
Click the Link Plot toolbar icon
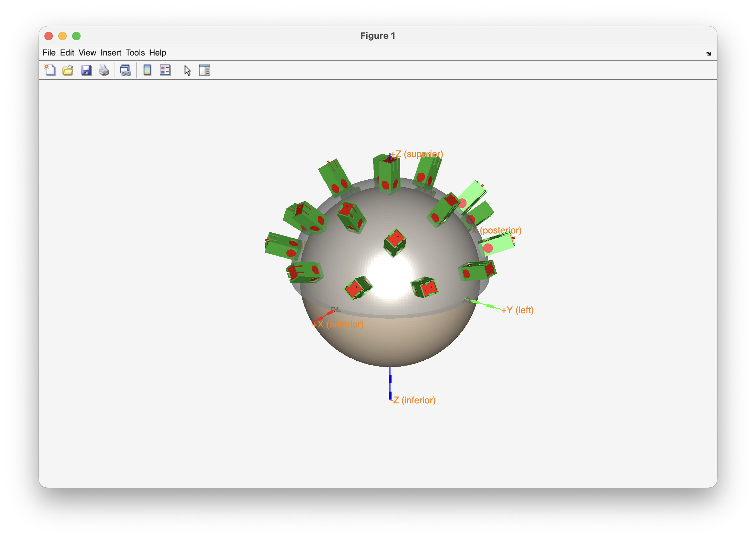(x=125, y=70)
